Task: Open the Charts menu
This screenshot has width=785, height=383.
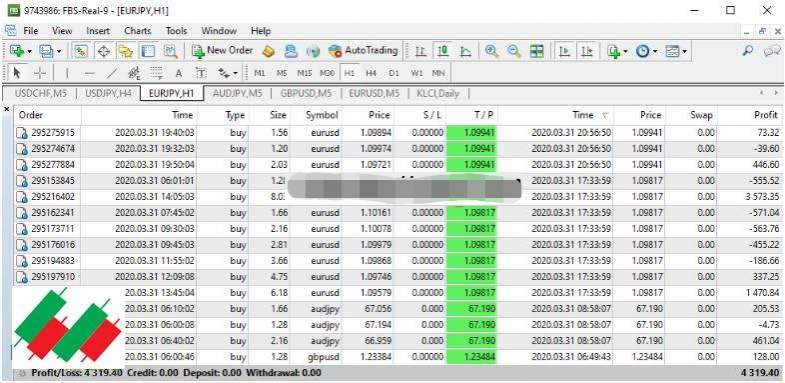Action: coord(138,31)
